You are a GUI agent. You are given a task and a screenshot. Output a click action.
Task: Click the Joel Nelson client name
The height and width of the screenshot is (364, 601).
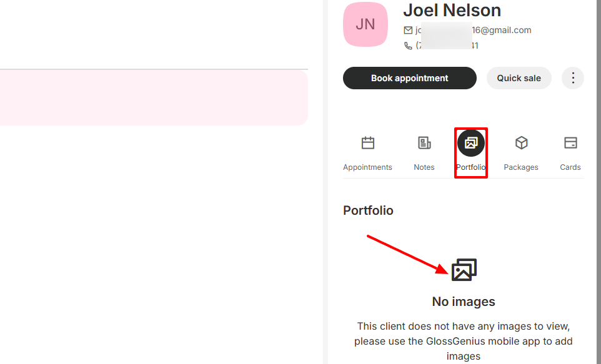pos(452,10)
